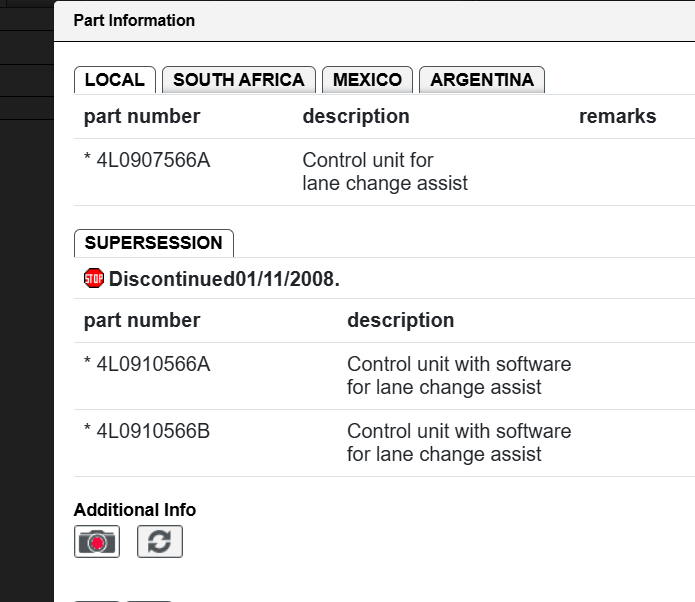Viewport: 695px width, 602px height.
Task: Click 'Control unit for lane change assist' description
Action: 385,172
